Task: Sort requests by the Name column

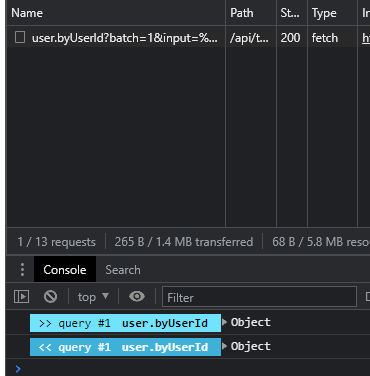Action: coord(116,13)
